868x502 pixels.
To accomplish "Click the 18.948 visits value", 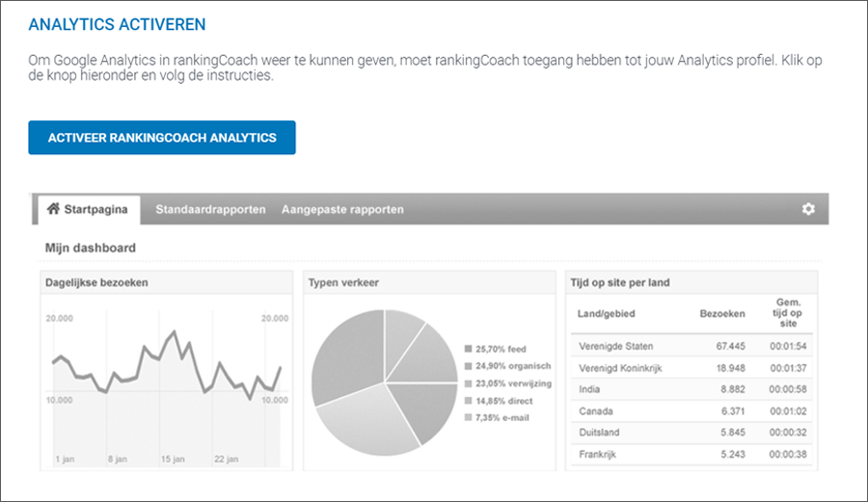I will 731,368.
